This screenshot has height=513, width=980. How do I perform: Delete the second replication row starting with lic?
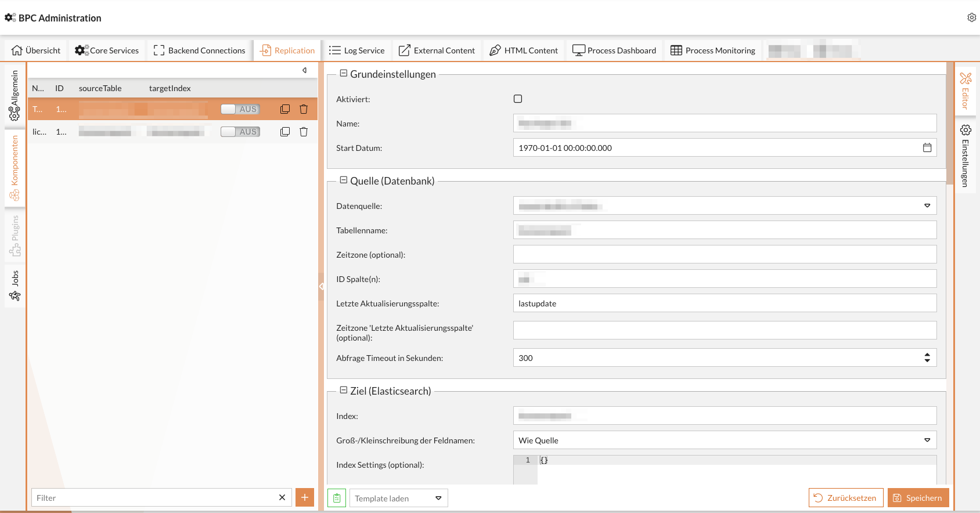tap(304, 132)
